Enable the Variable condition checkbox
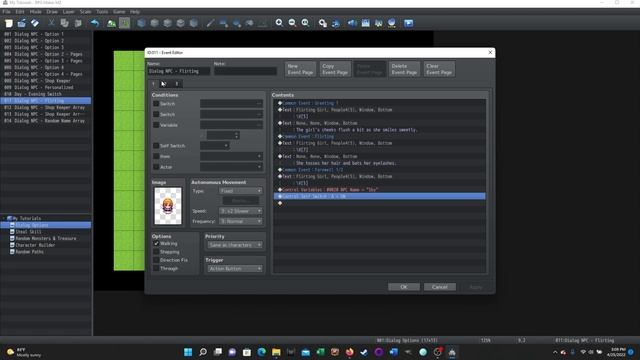 [156, 125]
